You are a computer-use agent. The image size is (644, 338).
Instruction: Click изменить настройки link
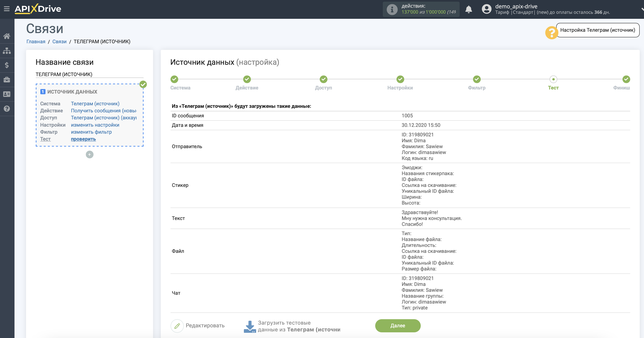[95, 125]
